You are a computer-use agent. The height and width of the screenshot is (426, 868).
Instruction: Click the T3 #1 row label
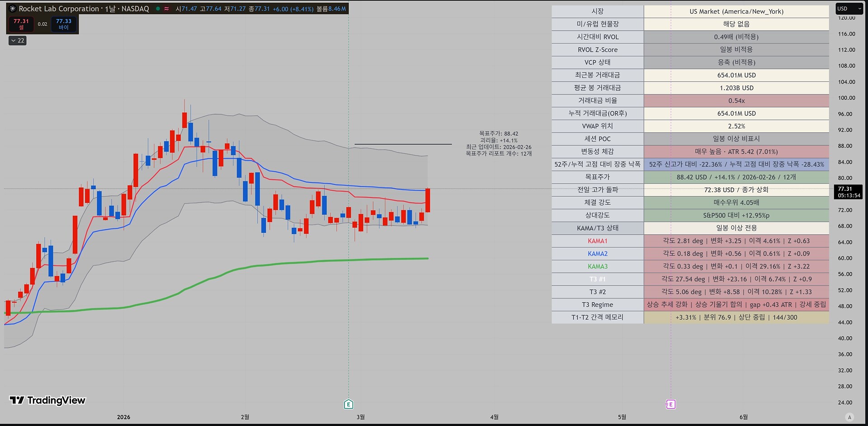(598, 279)
